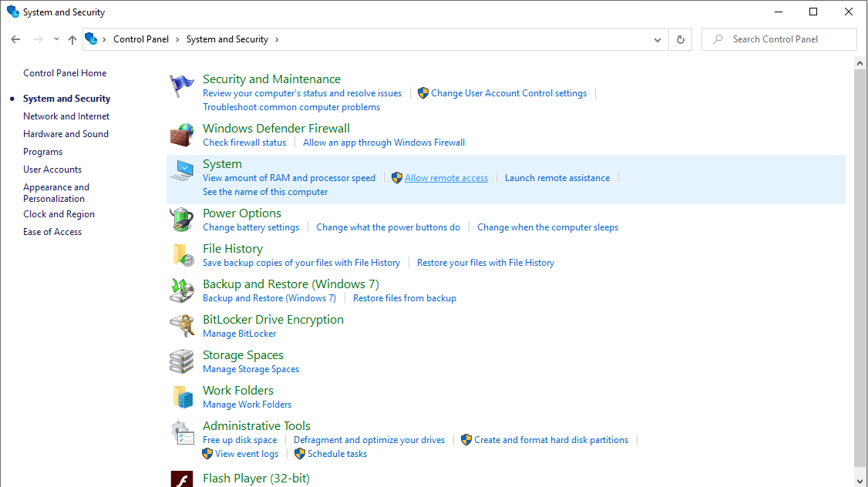
Task: Expand the address bar history dropdown
Action: point(658,39)
